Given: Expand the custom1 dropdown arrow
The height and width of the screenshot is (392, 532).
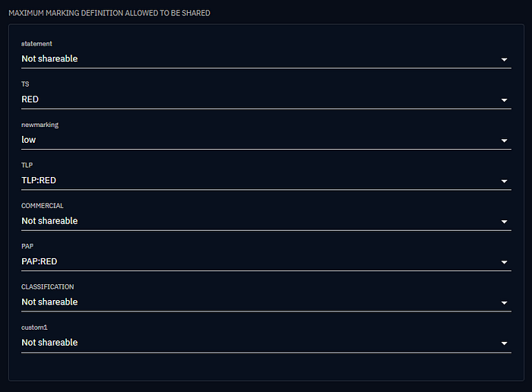Looking at the screenshot, I should [504, 343].
